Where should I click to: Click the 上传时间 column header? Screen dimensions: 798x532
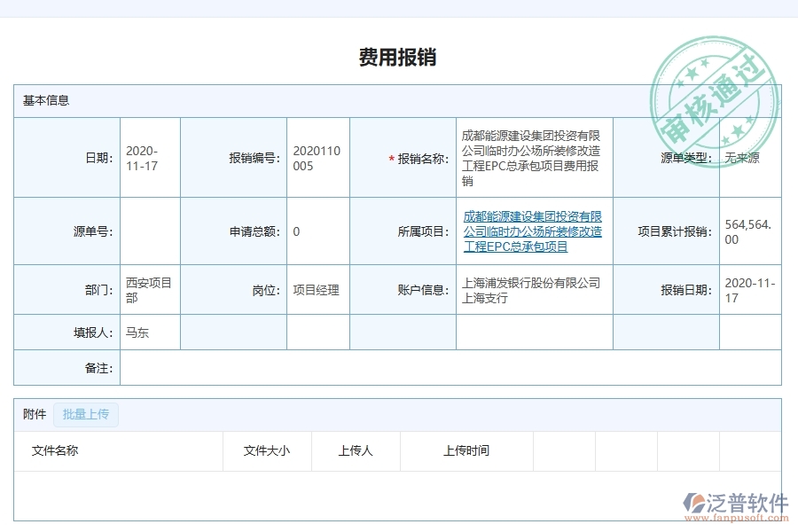469,450
